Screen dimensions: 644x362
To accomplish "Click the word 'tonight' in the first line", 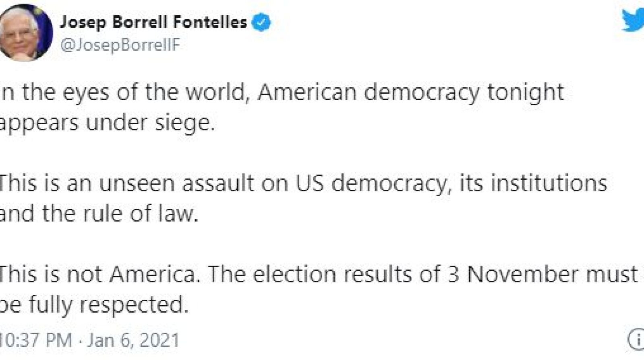I will click(525, 93).
